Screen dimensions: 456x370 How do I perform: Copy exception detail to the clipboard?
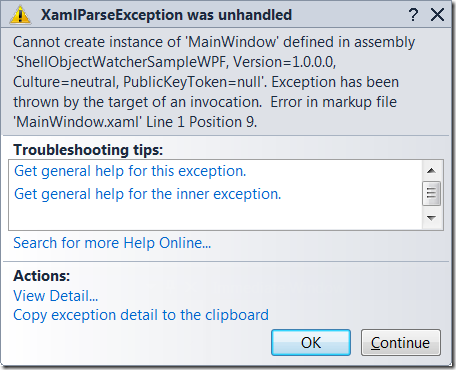click(141, 315)
